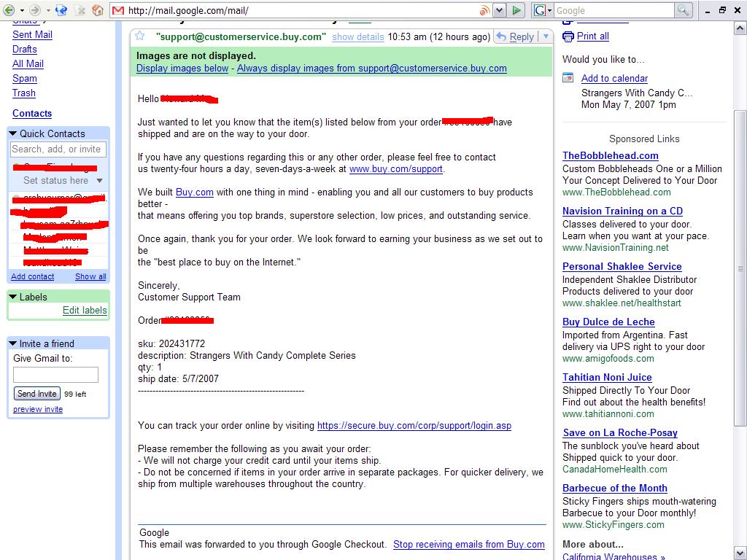This screenshot has width=747, height=560.
Task: Open the Spam folder
Action: pyautogui.click(x=24, y=79)
